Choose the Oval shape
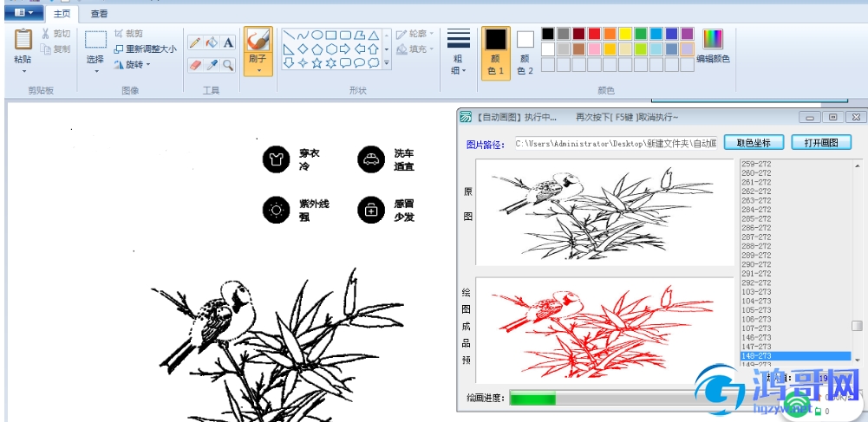The height and width of the screenshot is (422, 868). tap(317, 36)
